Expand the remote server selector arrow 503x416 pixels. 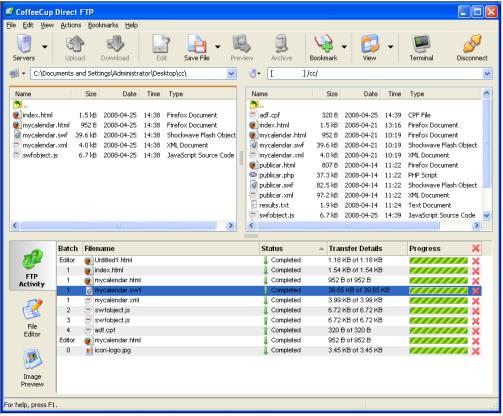tap(259, 74)
